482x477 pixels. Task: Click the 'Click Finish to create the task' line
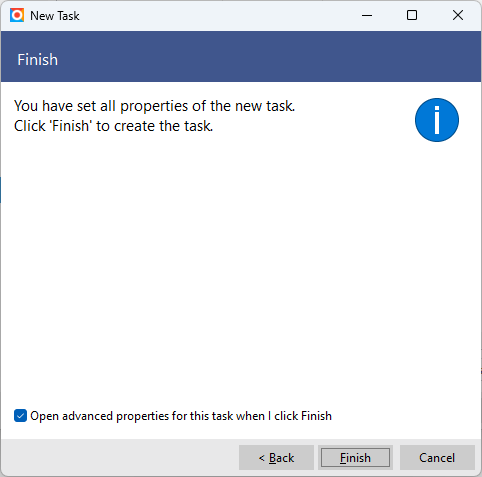tap(113, 126)
